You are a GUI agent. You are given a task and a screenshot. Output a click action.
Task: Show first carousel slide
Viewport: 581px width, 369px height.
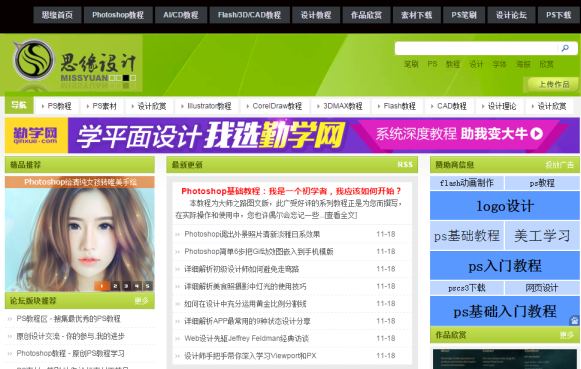pyautogui.click(x=102, y=286)
